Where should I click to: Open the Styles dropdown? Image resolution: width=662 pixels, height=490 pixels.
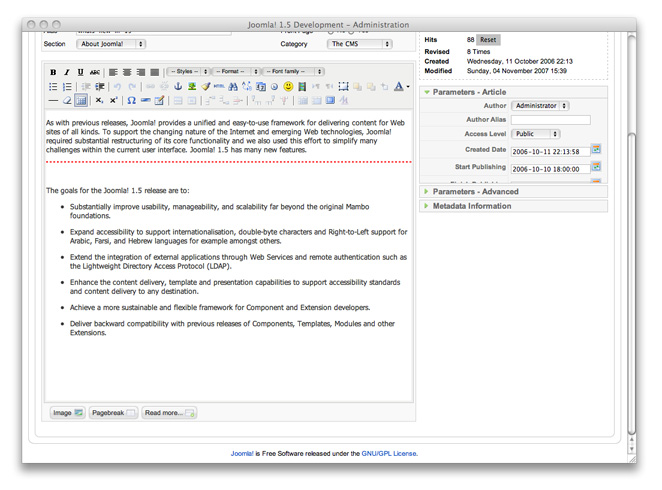pos(188,72)
